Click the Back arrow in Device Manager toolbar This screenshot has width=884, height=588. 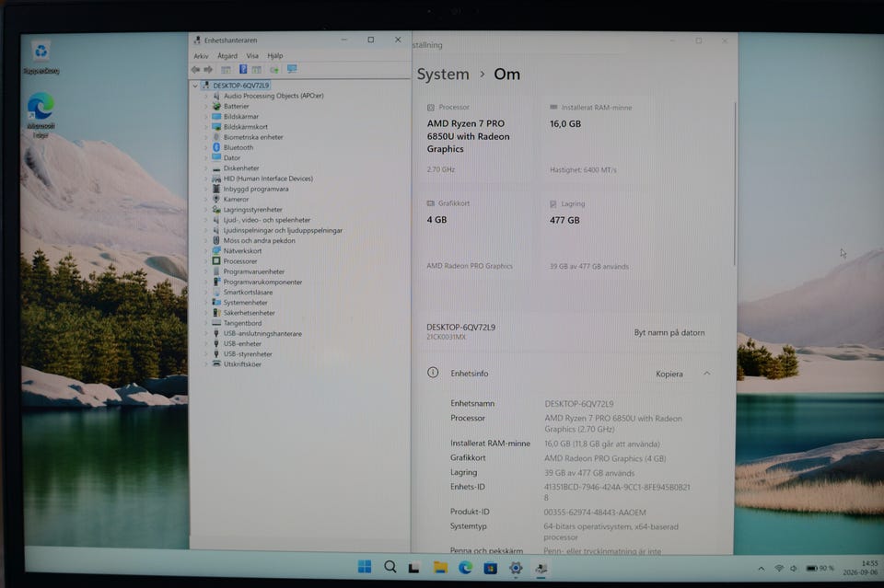click(x=195, y=69)
